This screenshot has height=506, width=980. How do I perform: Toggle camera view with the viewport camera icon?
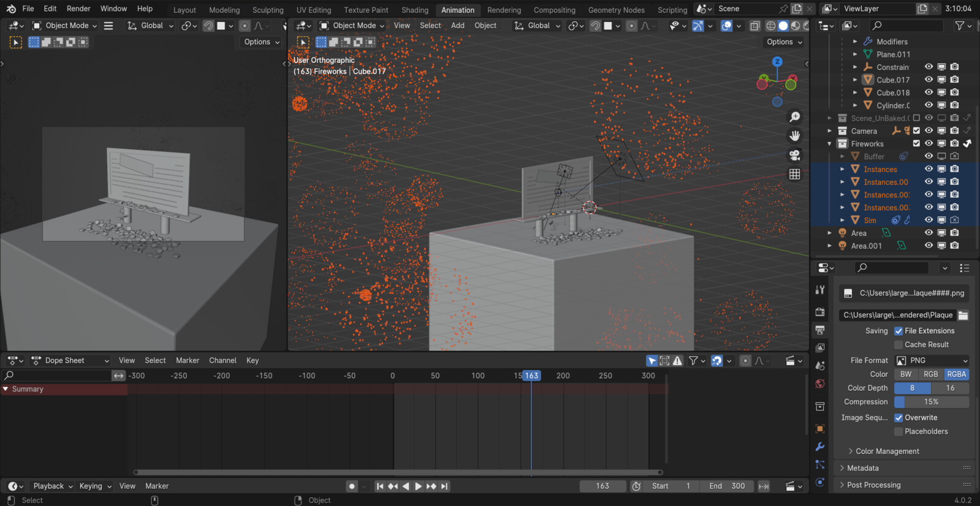coord(794,155)
